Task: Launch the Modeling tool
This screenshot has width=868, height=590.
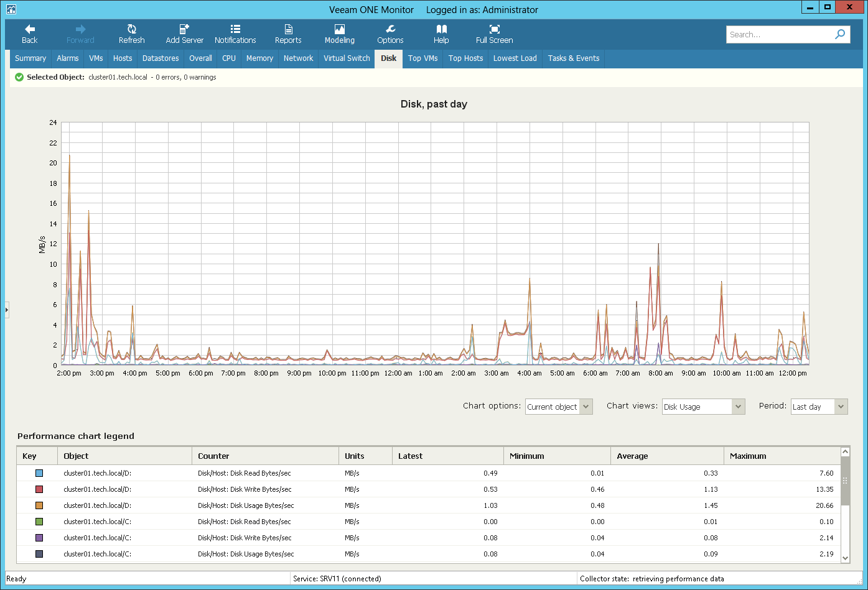Action: pos(340,34)
